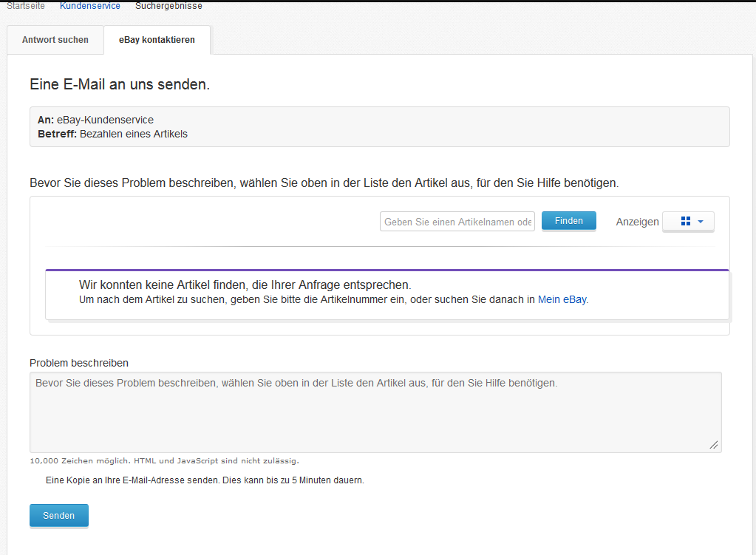The image size is (756, 555).
Task: Click 'Suchergebnisse' breadcrumb text
Action: [x=168, y=6]
